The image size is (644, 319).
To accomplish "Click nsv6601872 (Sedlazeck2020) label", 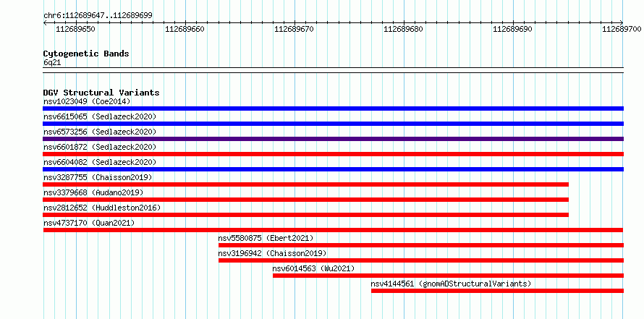I will point(100,147).
